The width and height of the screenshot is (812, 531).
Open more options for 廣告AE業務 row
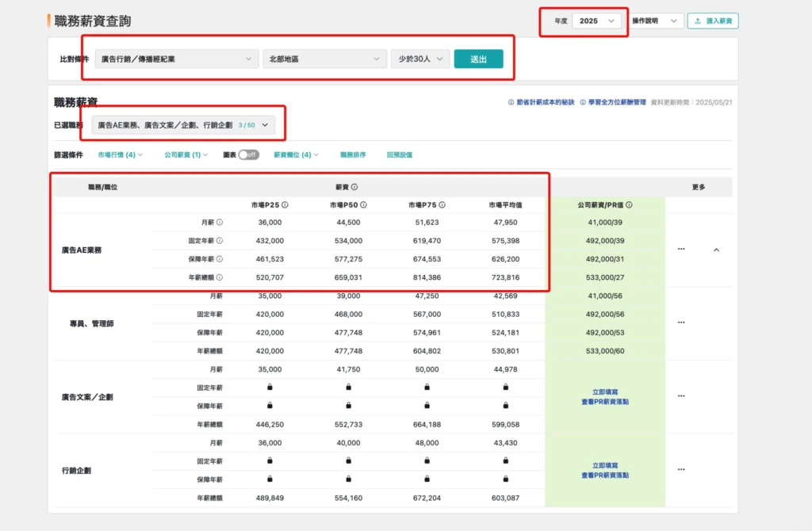tap(681, 249)
